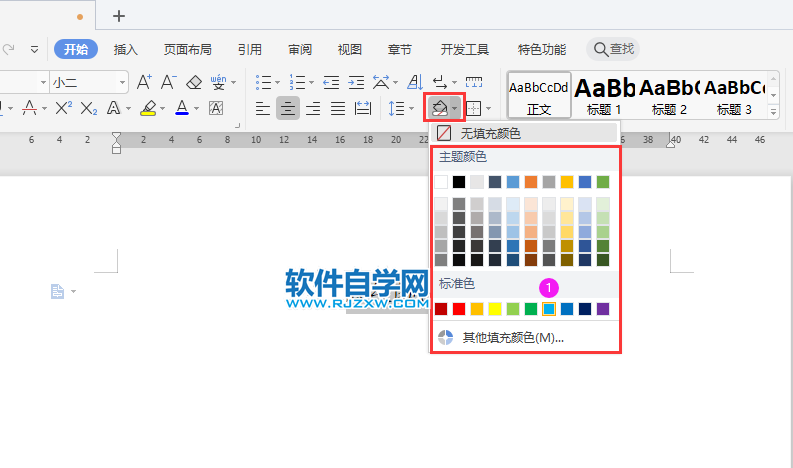The height and width of the screenshot is (468, 793).
Task: Open the text effects outlined A icon
Action: click(114, 108)
